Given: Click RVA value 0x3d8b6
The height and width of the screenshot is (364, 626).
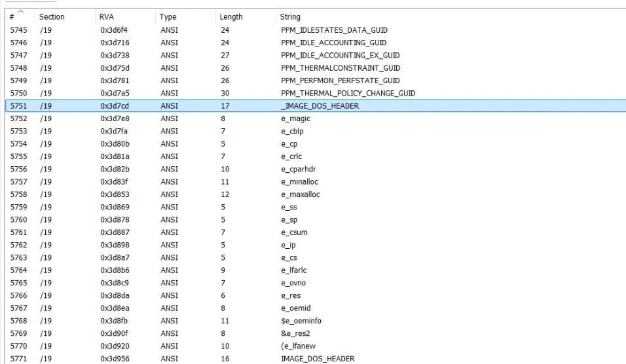Looking at the screenshot, I should 115,270.
